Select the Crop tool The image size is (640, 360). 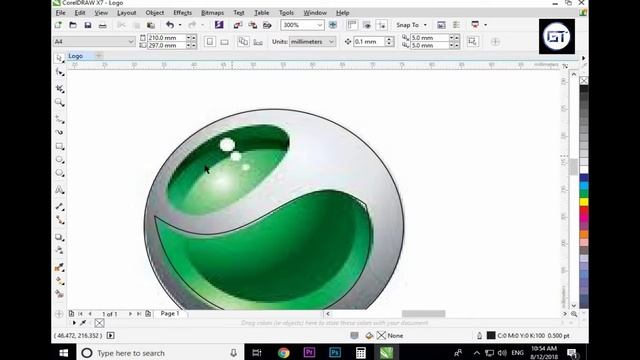tap(60, 88)
